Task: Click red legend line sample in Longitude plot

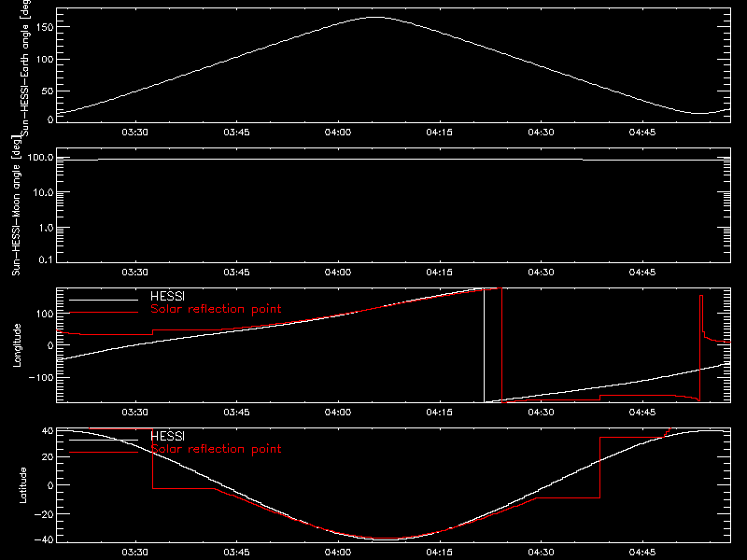Action: coord(104,313)
